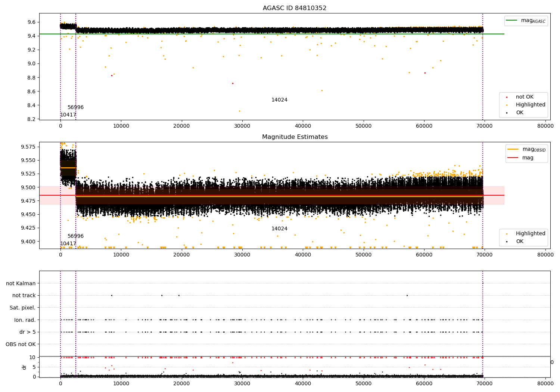
Task: Click the 8.2 y-tick in top plot
Action: point(32,119)
